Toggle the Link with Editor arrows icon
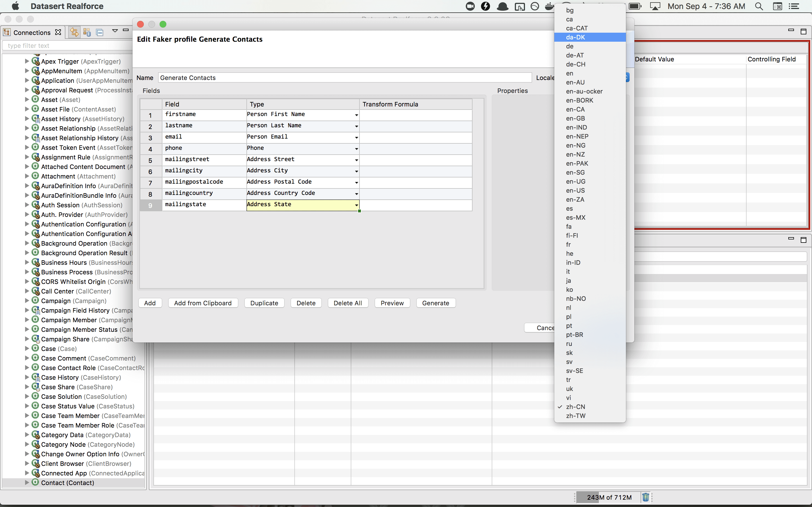The width and height of the screenshot is (812, 507). (x=74, y=32)
